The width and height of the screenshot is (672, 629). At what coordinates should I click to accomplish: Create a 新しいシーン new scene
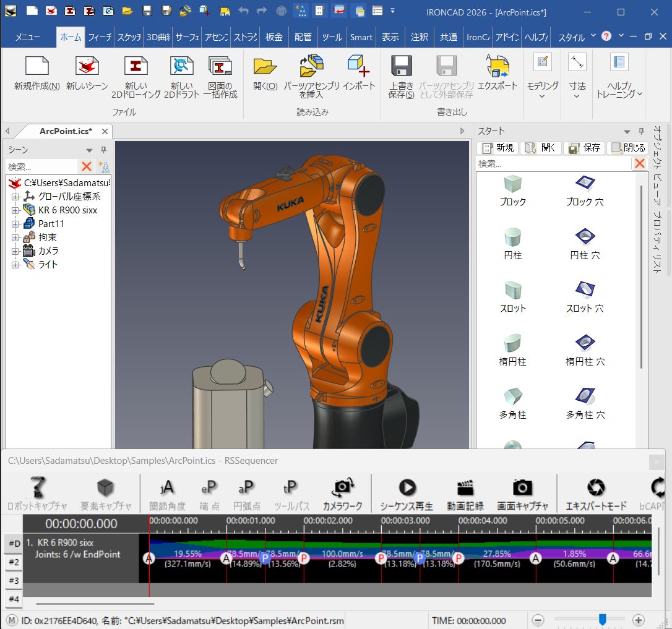coord(87,66)
